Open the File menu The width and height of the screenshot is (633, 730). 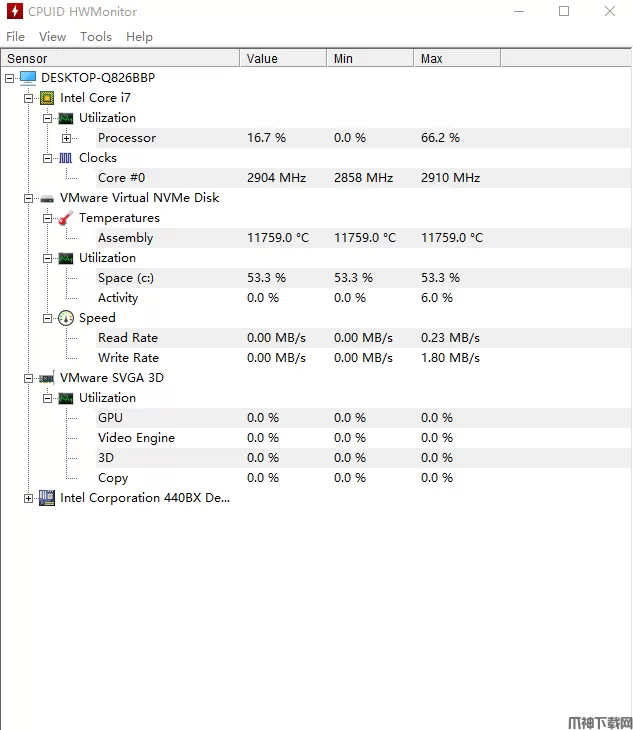[x=15, y=36]
